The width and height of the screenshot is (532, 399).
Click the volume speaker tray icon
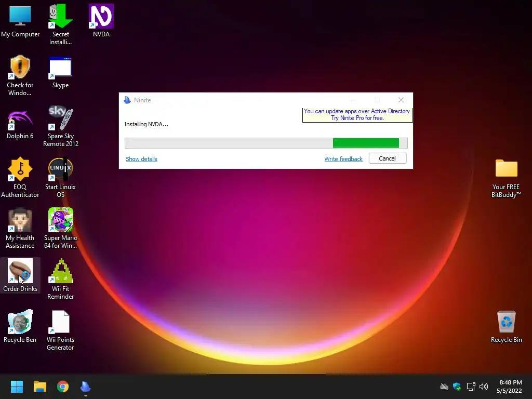484,387
